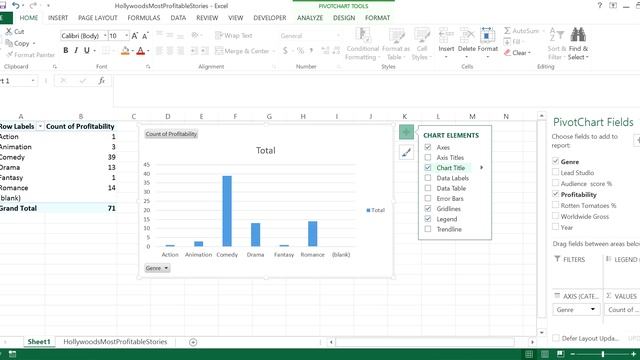Apply the red font color A
The height and width of the screenshot is (360, 640).
[x=140, y=51]
